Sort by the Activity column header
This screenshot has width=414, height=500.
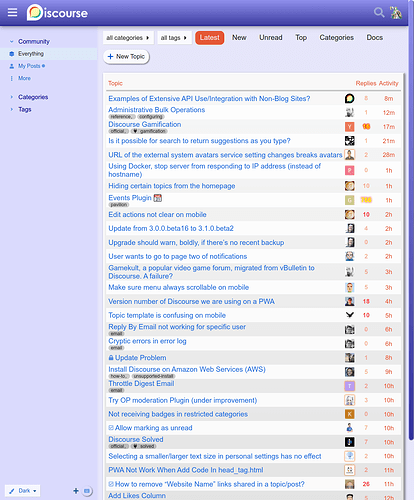tap(389, 83)
